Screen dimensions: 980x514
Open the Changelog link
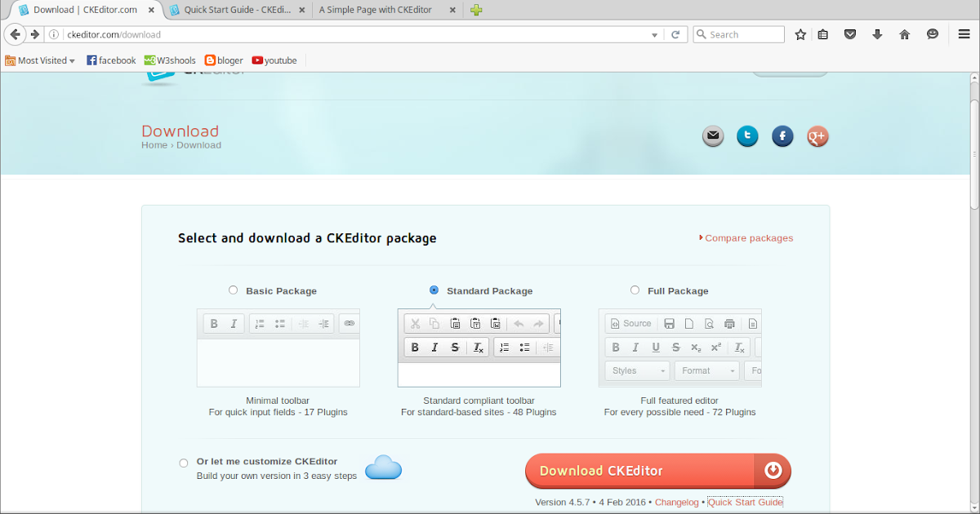(x=677, y=503)
